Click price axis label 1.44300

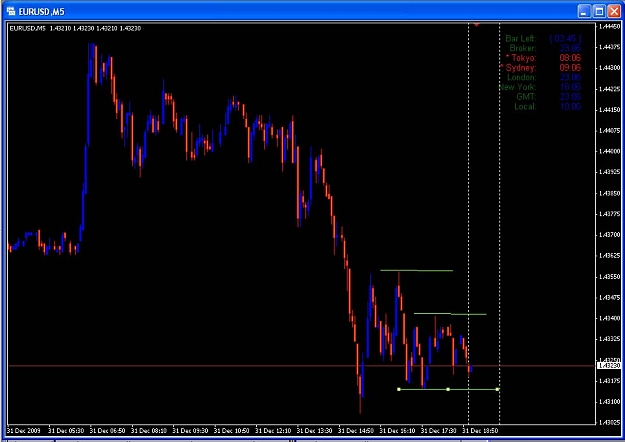pos(609,68)
